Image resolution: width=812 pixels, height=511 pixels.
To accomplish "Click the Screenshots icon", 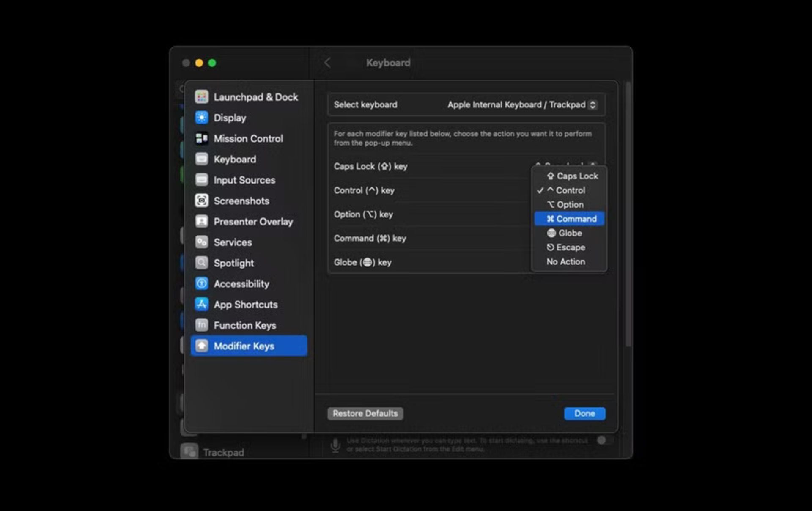I will pyautogui.click(x=203, y=200).
